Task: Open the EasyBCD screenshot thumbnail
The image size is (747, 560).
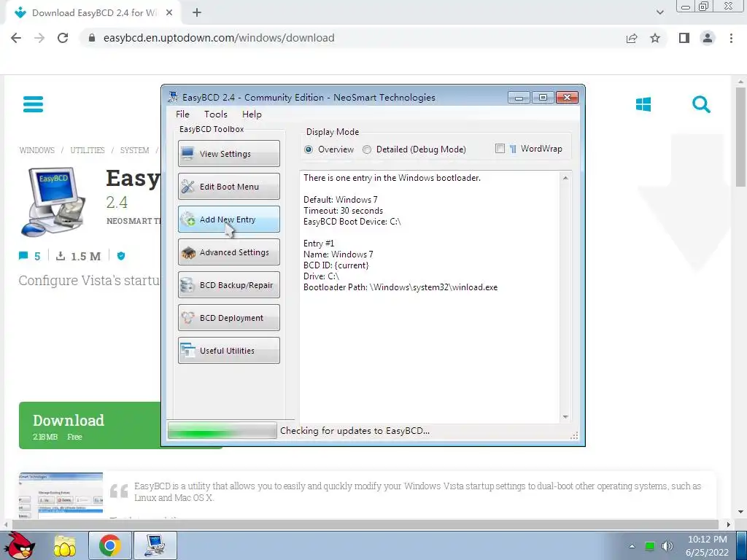Action: [x=61, y=495]
